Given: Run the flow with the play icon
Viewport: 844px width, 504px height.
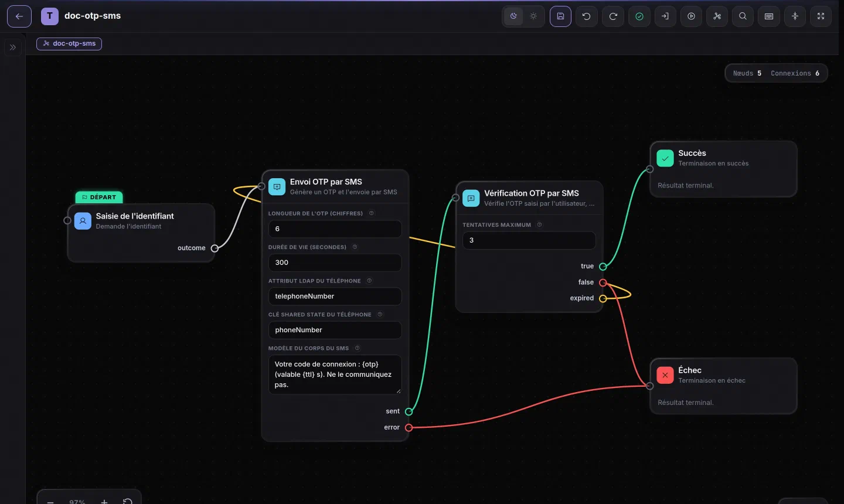Looking at the screenshot, I should click(x=692, y=16).
